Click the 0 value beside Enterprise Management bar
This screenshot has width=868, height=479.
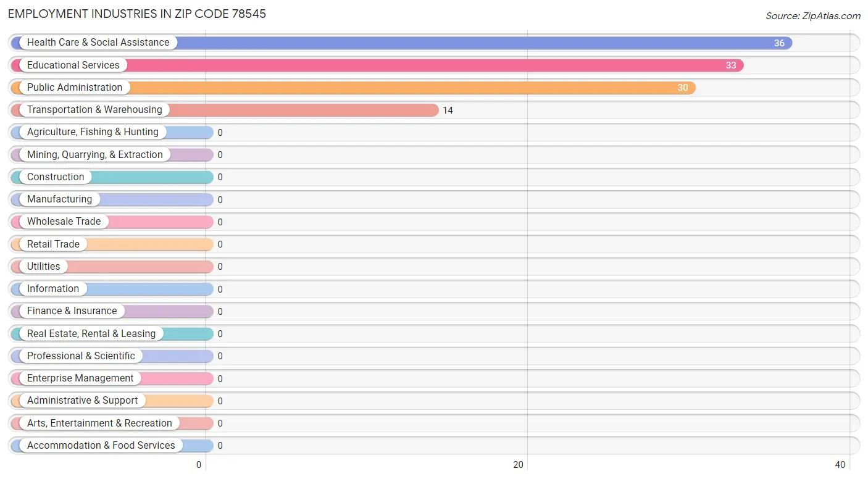click(x=220, y=378)
